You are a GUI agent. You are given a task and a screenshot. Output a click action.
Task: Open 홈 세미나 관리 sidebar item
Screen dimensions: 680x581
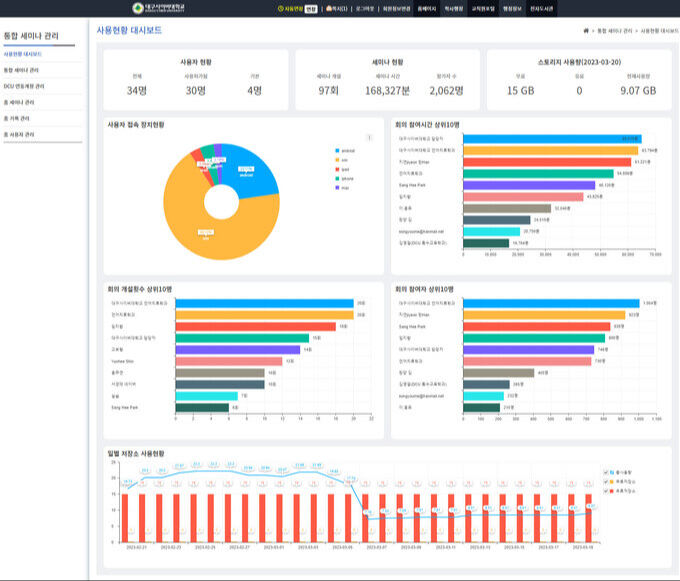click(x=19, y=102)
